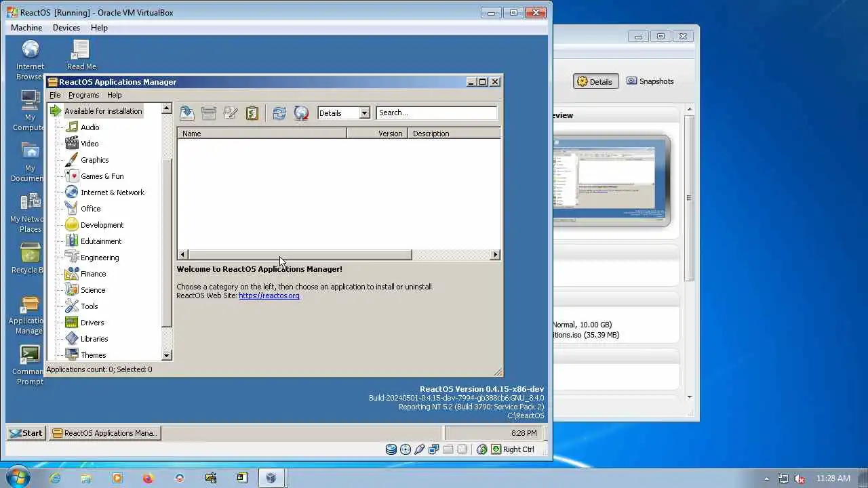Click the category tree scroll-up arrow
868x488 pixels.
coord(167,109)
